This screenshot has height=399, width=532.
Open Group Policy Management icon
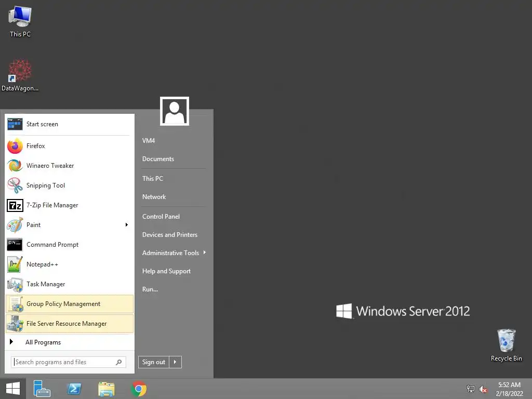tap(16, 304)
